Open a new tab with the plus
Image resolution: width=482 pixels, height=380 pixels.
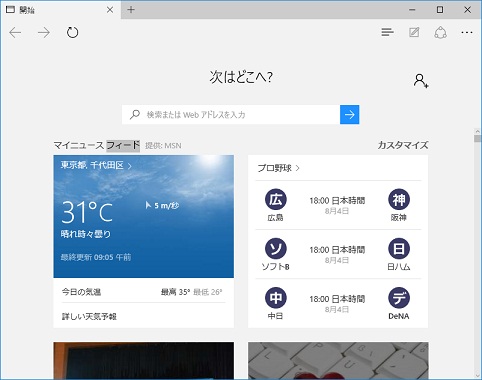(x=131, y=10)
